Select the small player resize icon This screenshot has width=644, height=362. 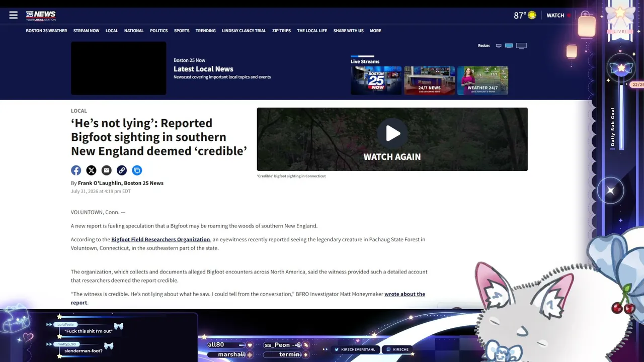tap(499, 46)
